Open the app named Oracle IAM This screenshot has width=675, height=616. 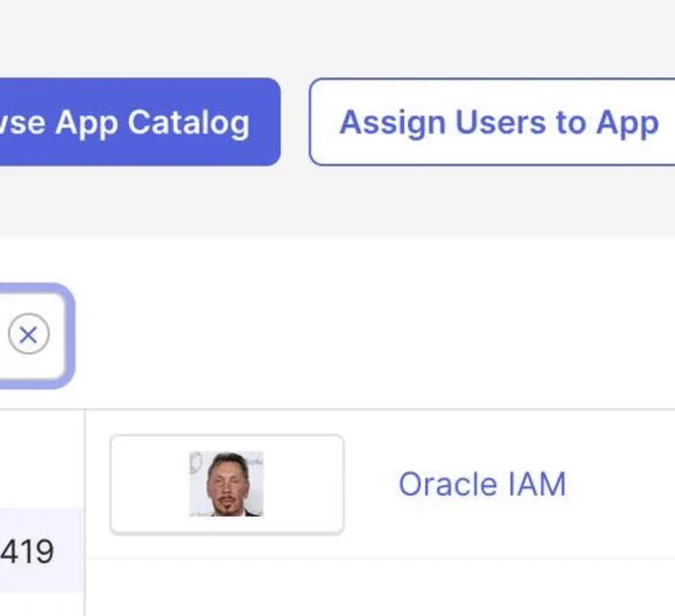(x=482, y=484)
